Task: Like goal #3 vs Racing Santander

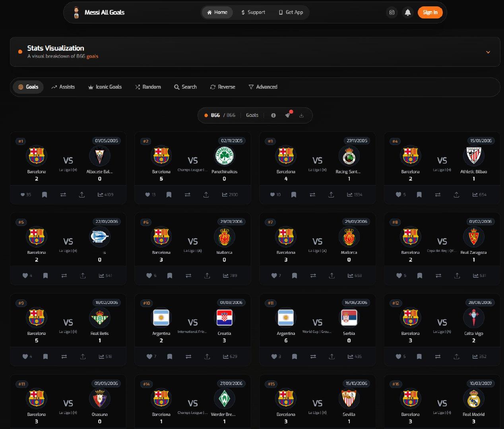Action: tap(272, 195)
